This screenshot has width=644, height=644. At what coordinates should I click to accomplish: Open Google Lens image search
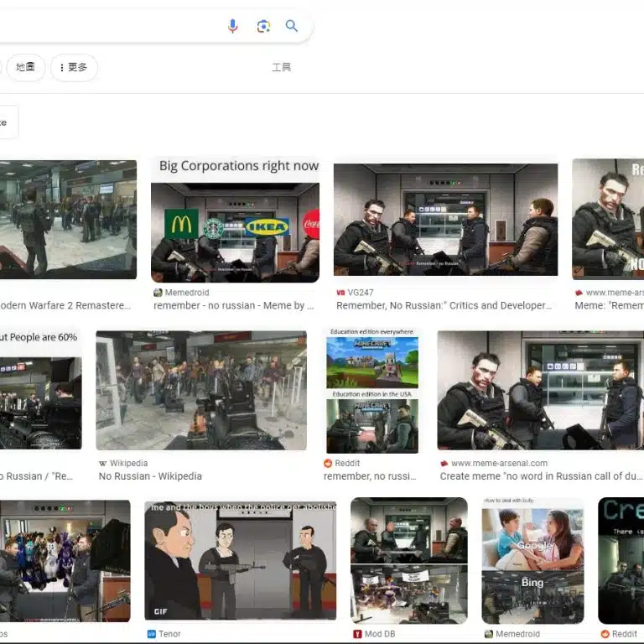click(x=263, y=26)
